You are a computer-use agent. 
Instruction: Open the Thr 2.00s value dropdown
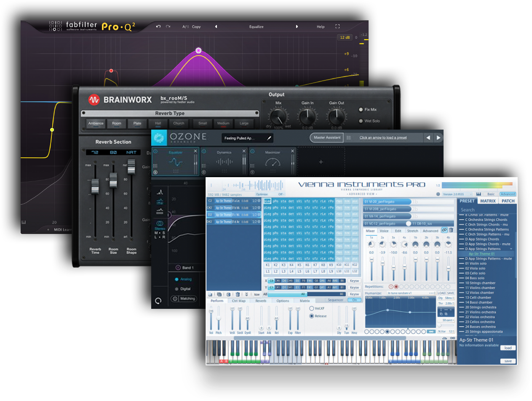pyautogui.click(x=446, y=303)
